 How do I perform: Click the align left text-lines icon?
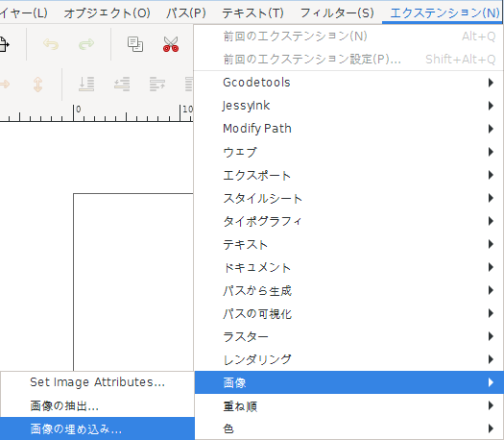pyautogui.click(x=157, y=85)
